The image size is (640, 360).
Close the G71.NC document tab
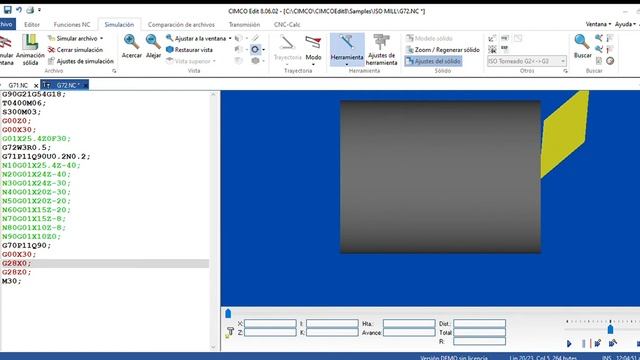[x=36, y=85]
